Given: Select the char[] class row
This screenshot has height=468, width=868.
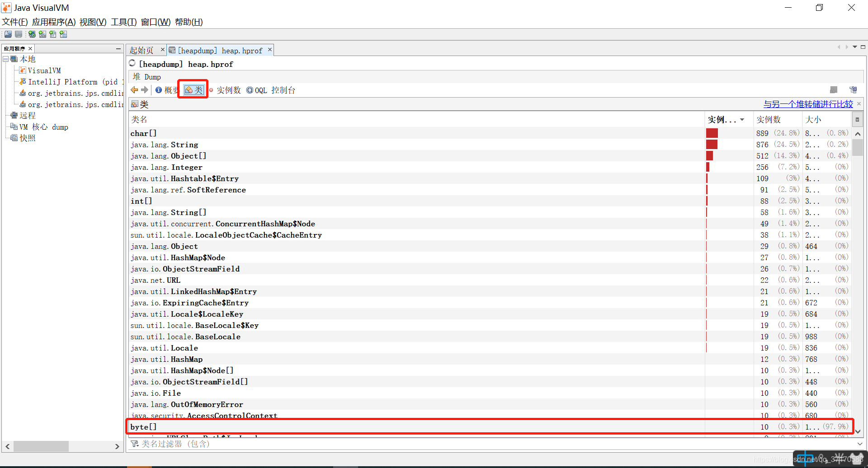Looking at the screenshot, I should [x=491, y=133].
